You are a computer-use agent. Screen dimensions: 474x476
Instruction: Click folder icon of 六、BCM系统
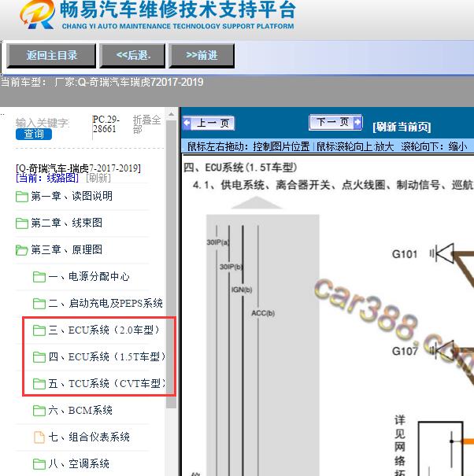coord(39,411)
